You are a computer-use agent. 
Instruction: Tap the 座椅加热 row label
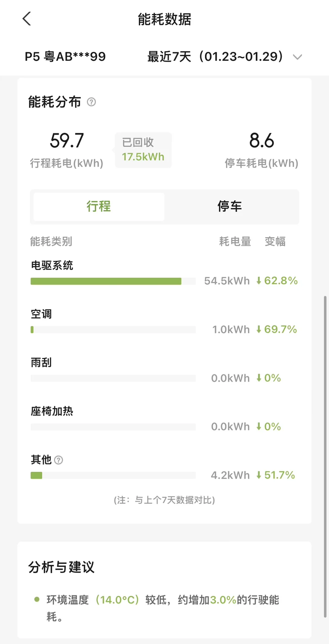click(x=52, y=411)
